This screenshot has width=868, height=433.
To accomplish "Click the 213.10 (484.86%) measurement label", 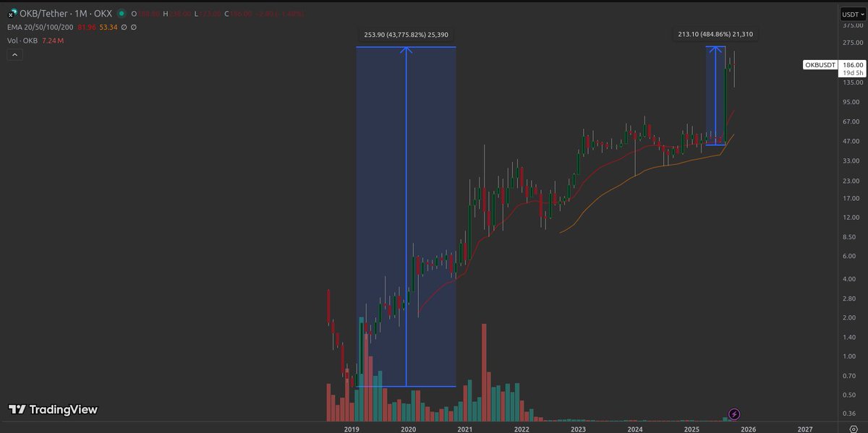I will [715, 34].
